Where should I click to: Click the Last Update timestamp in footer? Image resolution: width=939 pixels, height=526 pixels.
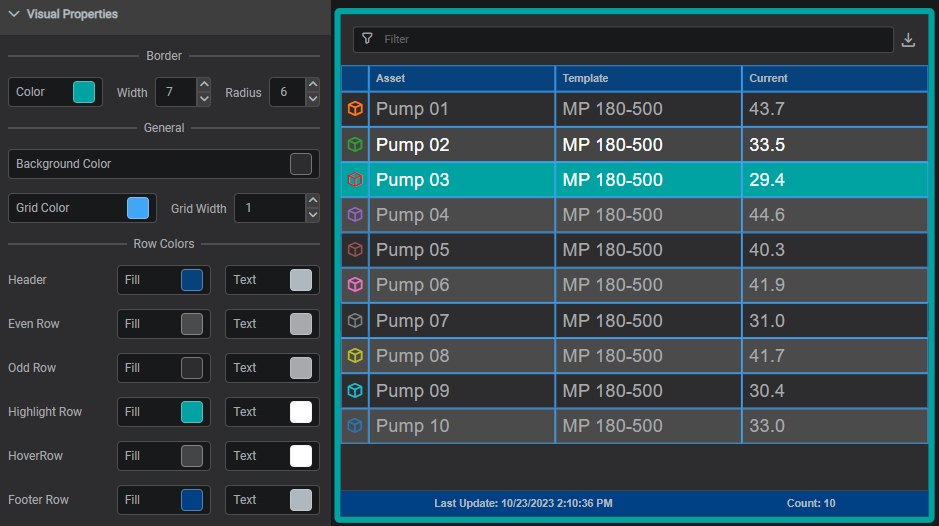tap(523, 503)
